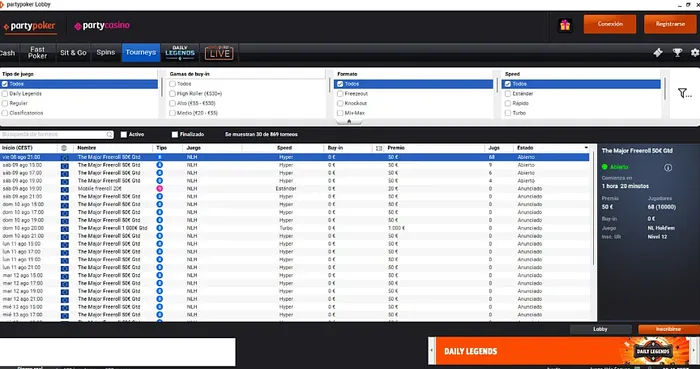
Task: Click the partycasino logo
Action: point(102,26)
